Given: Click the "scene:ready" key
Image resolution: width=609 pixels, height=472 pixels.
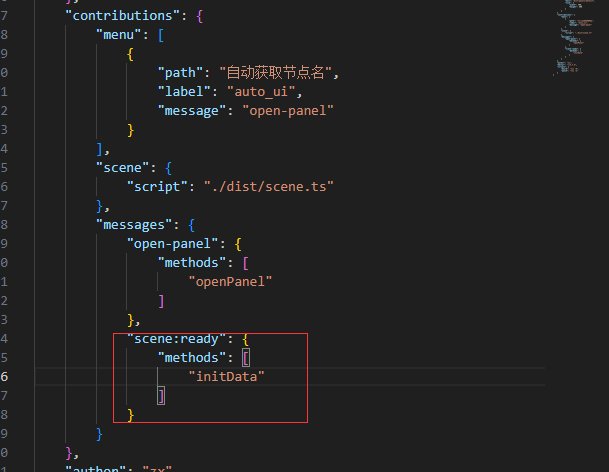Looking at the screenshot, I should (x=176, y=338).
